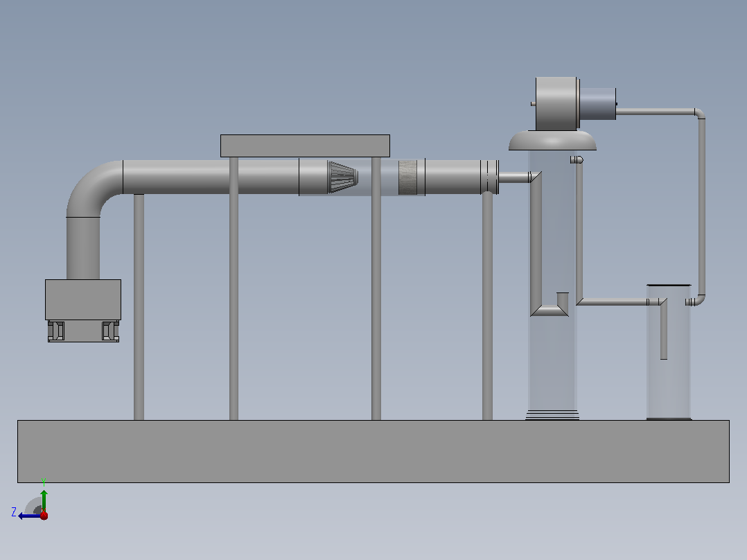Click the red origin ball of the triad
The image size is (747, 560).
tap(44, 515)
